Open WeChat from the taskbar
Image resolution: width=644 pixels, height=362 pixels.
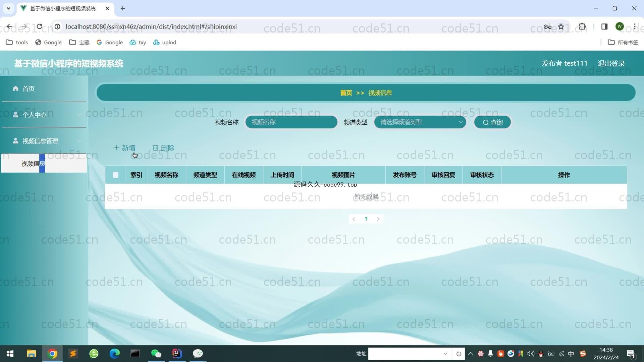(x=156, y=354)
